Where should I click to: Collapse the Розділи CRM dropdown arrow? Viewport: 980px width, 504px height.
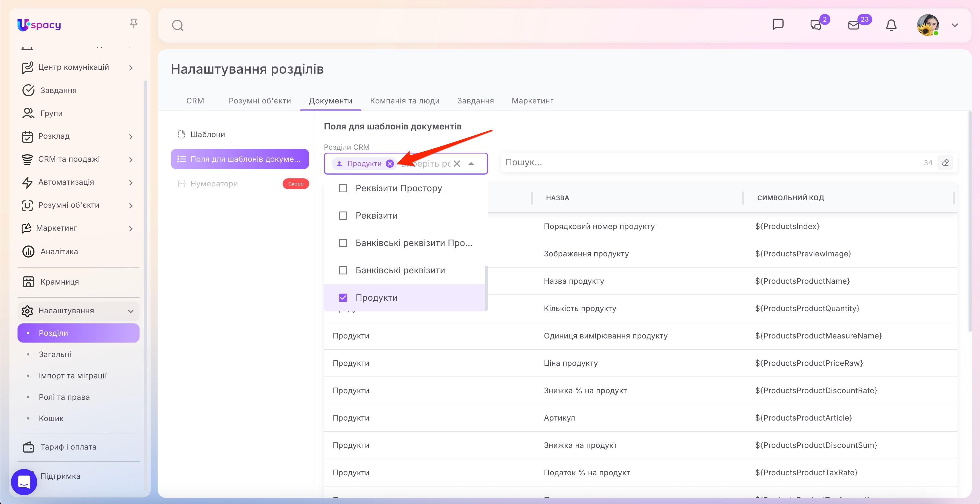471,164
